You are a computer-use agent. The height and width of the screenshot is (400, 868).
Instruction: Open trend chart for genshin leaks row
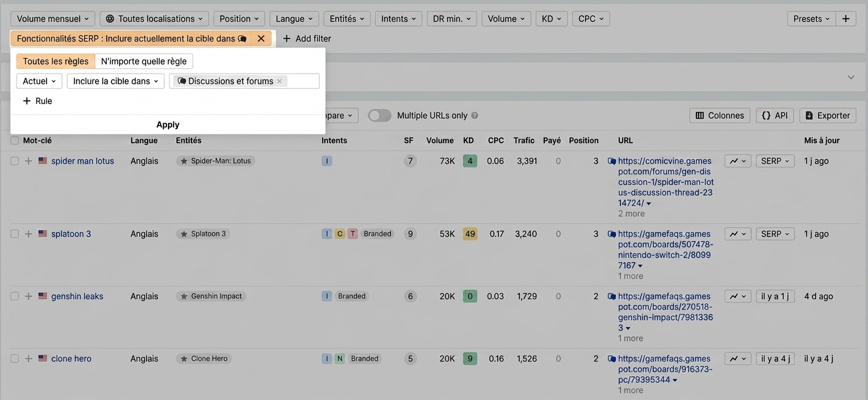(x=738, y=297)
